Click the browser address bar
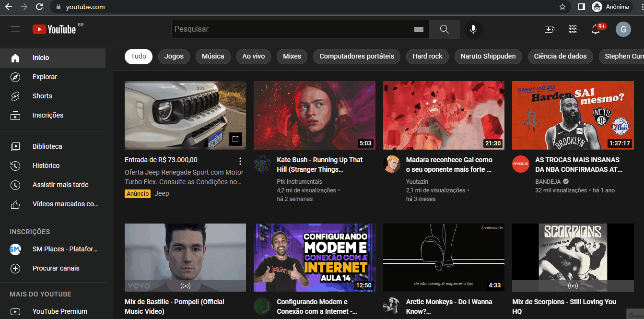 click(307, 7)
